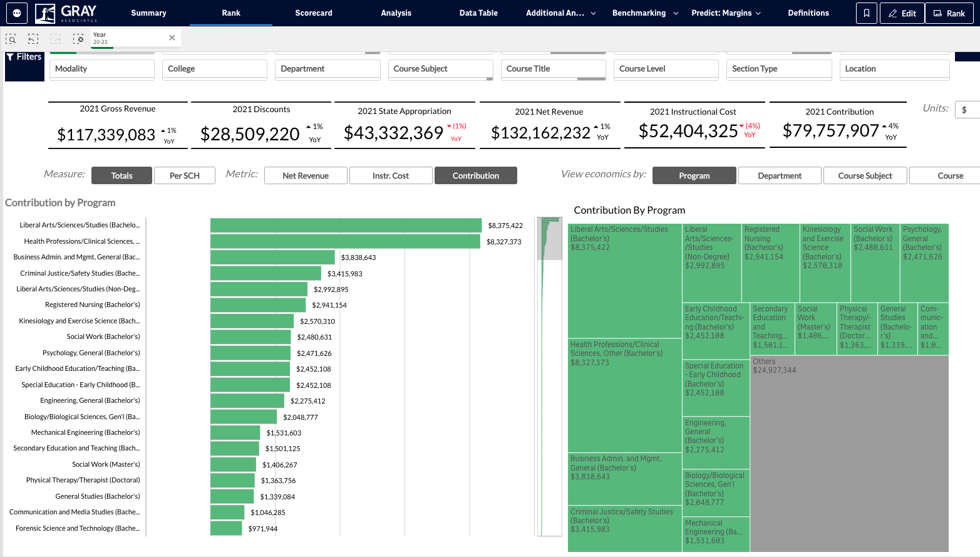
Task: Toggle the Filters funnel panel
Action: [24, 66]
